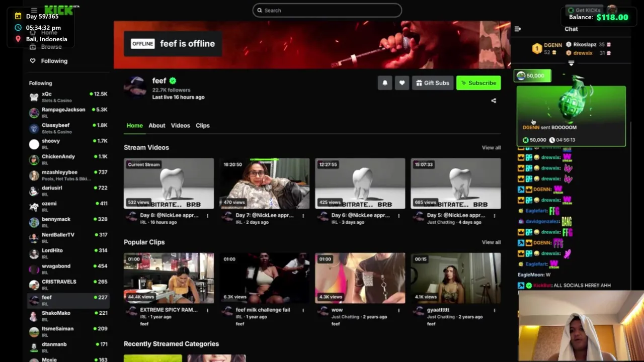The width and height of the screenshot is (644, 362).
Task: Click the 50,000 KICKs gift badge
Action: 532,76
